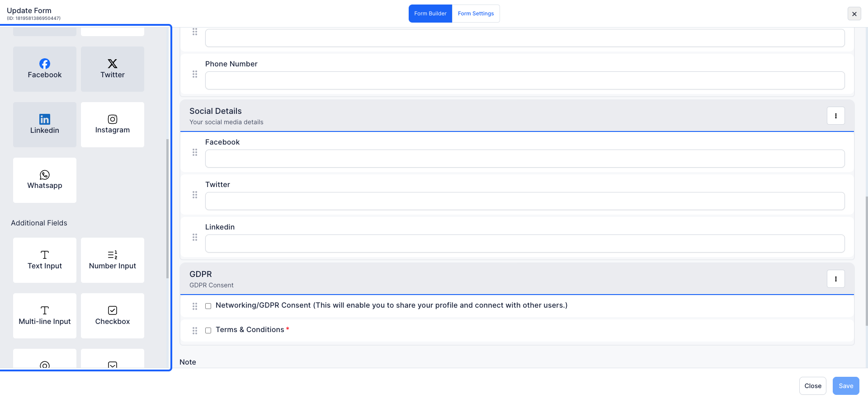Select the Social Details section header
868x403 pixels.
[x=517, y=116]
